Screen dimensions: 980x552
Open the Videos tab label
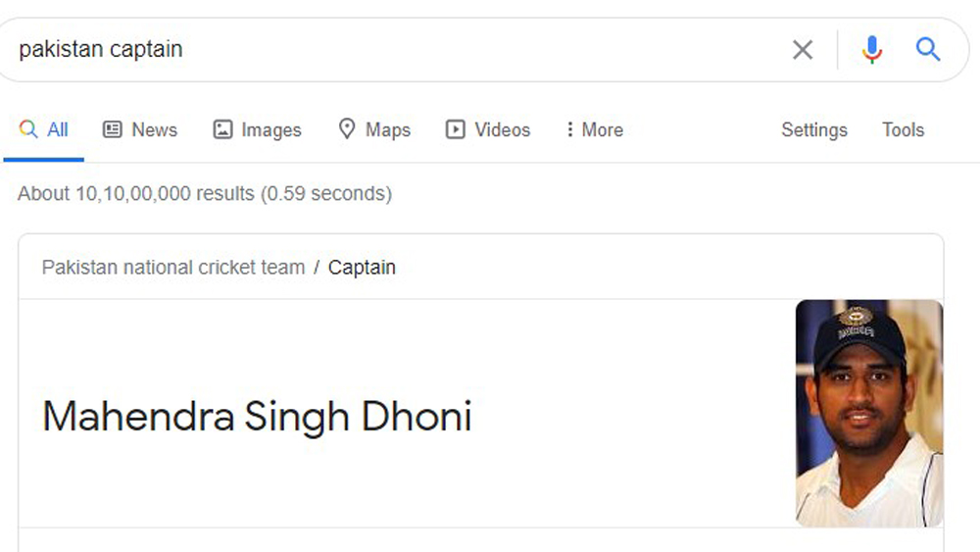(x=502, y=129)
